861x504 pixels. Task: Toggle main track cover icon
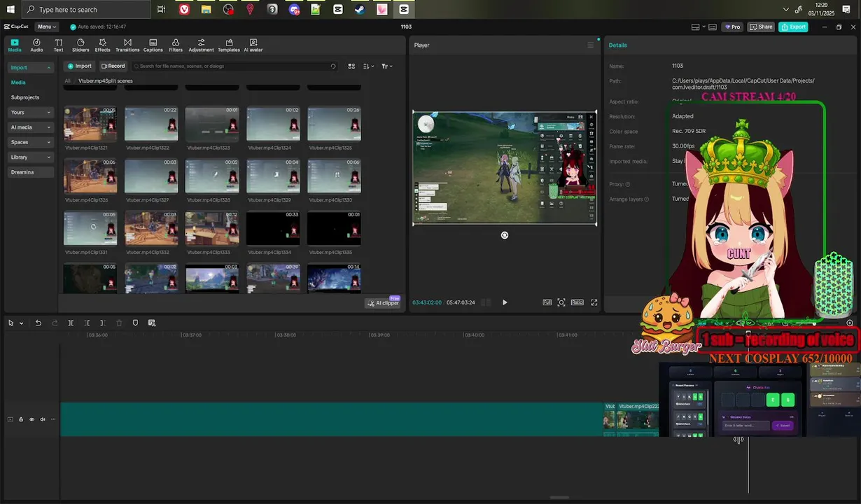coord(10,419)
